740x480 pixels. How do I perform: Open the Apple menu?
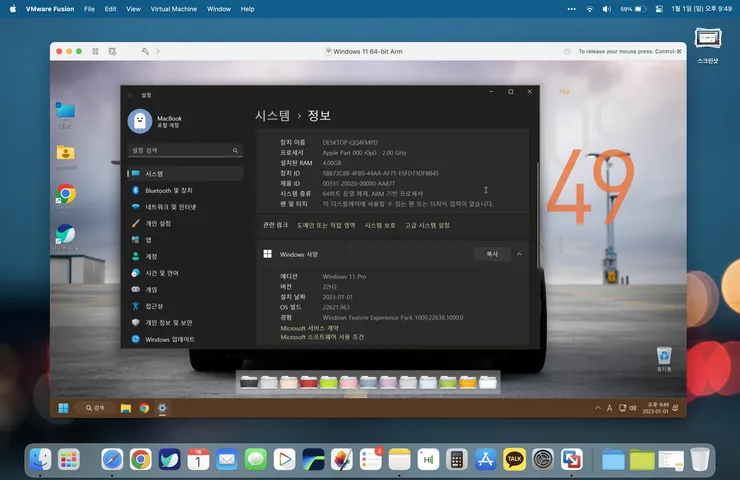(13, 9)
